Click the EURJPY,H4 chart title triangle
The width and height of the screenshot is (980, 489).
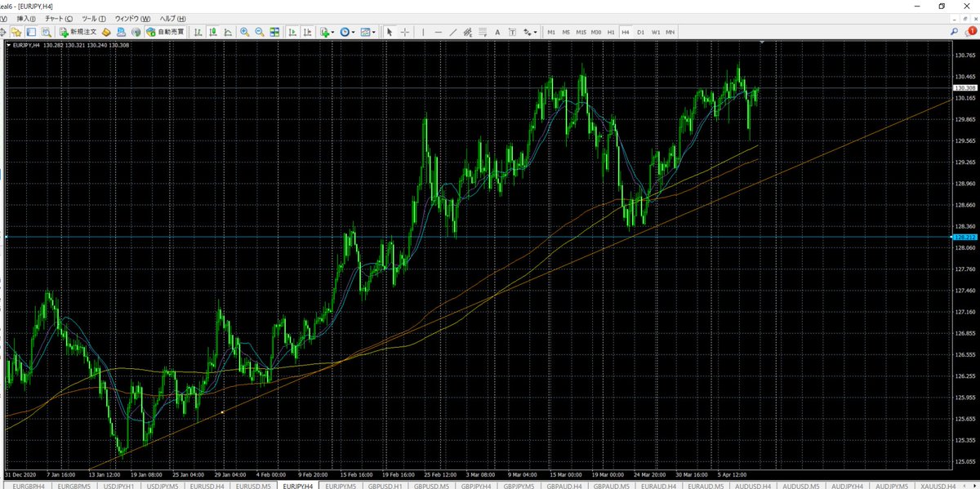tap(8, 46)
